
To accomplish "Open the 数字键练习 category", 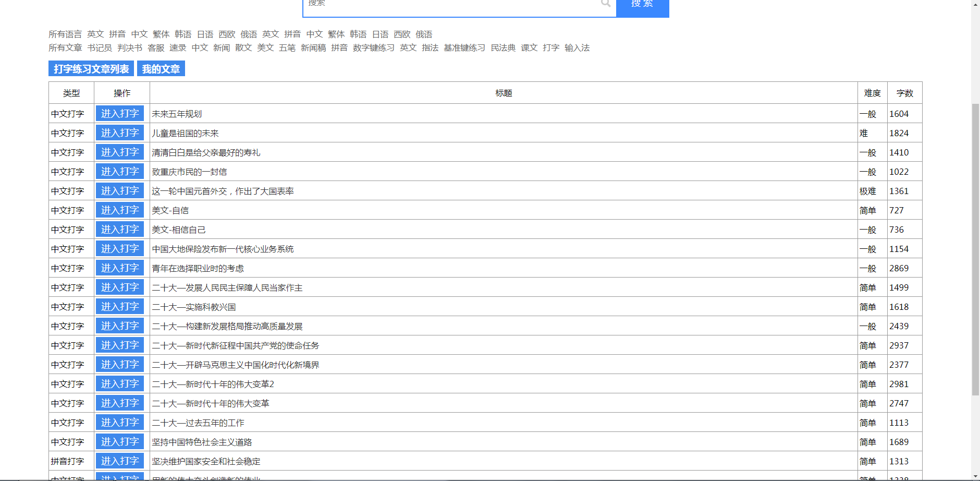I will tap(374, 48).
